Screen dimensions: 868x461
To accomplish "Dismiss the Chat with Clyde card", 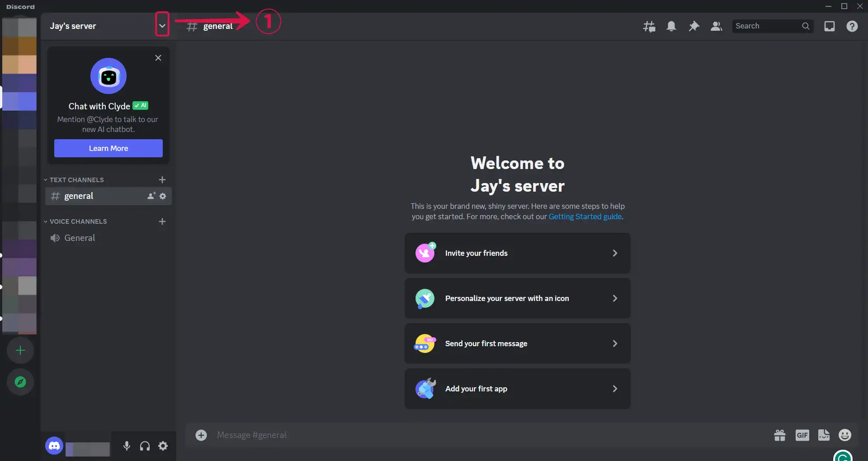I will coord(158,58).
